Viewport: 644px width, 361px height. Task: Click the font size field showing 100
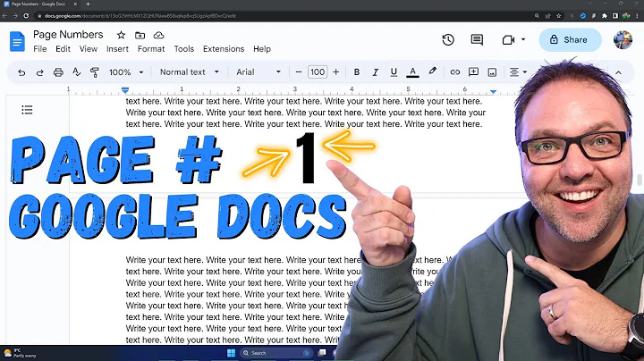[x=318, y=72]
